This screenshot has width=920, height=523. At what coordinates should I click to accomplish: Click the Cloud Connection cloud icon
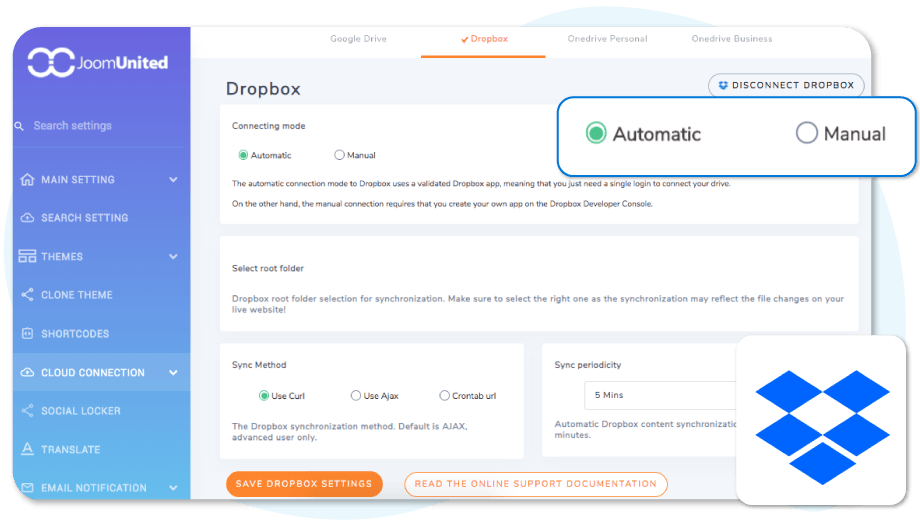(27, 372)
